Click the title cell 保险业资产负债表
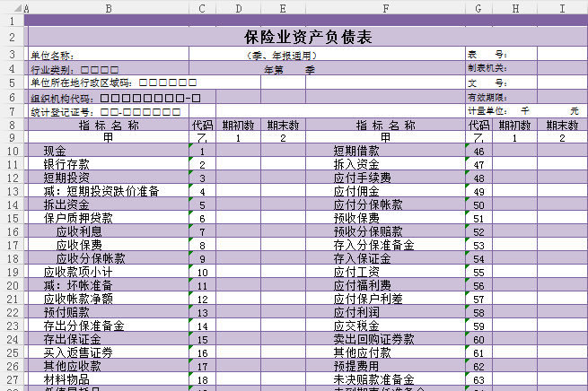 (308, 37)
